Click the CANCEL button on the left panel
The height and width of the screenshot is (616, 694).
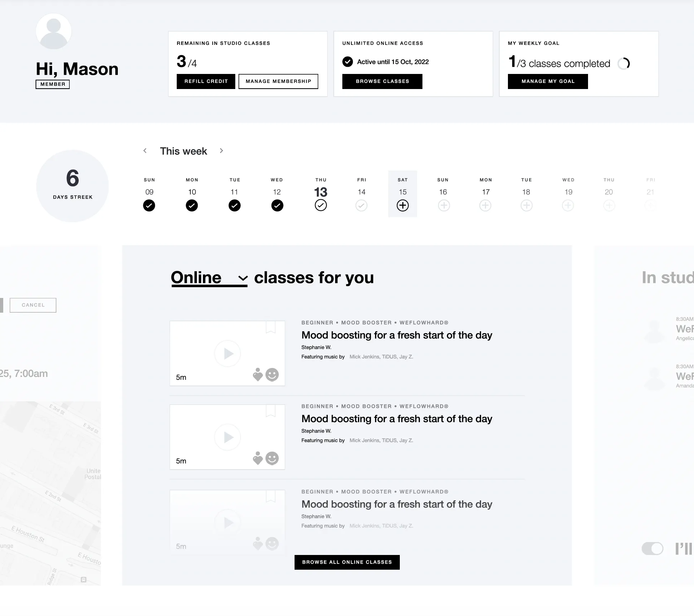[33, 305]
